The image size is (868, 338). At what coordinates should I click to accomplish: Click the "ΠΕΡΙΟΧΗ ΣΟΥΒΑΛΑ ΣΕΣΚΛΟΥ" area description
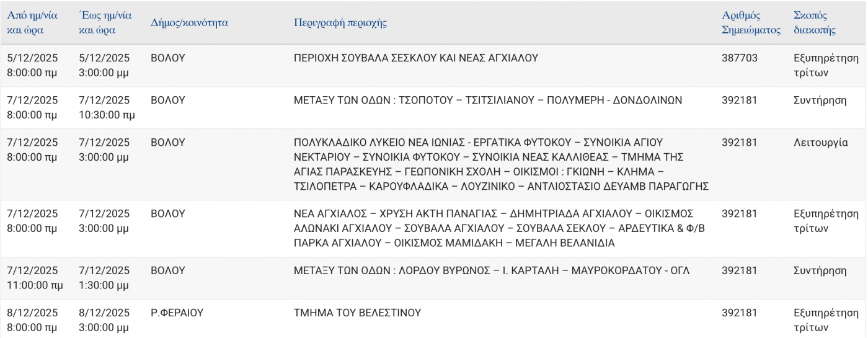[415, 58]
